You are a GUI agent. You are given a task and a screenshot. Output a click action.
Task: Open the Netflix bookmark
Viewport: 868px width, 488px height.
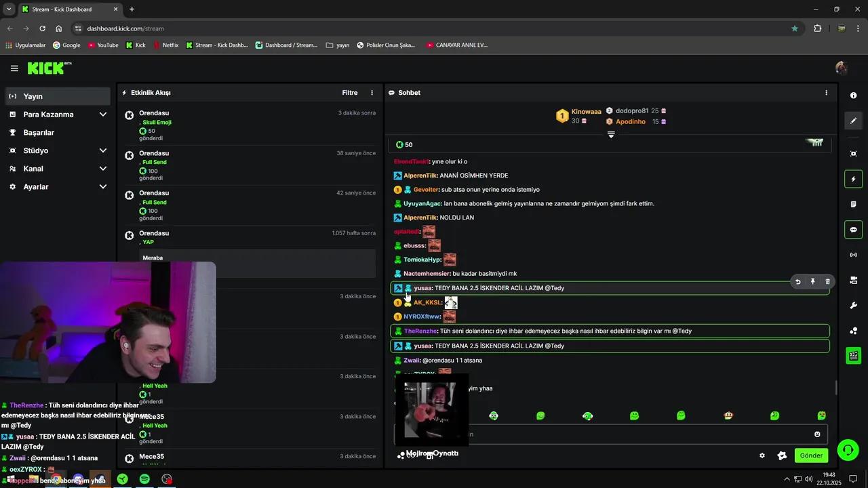[165, 45]
